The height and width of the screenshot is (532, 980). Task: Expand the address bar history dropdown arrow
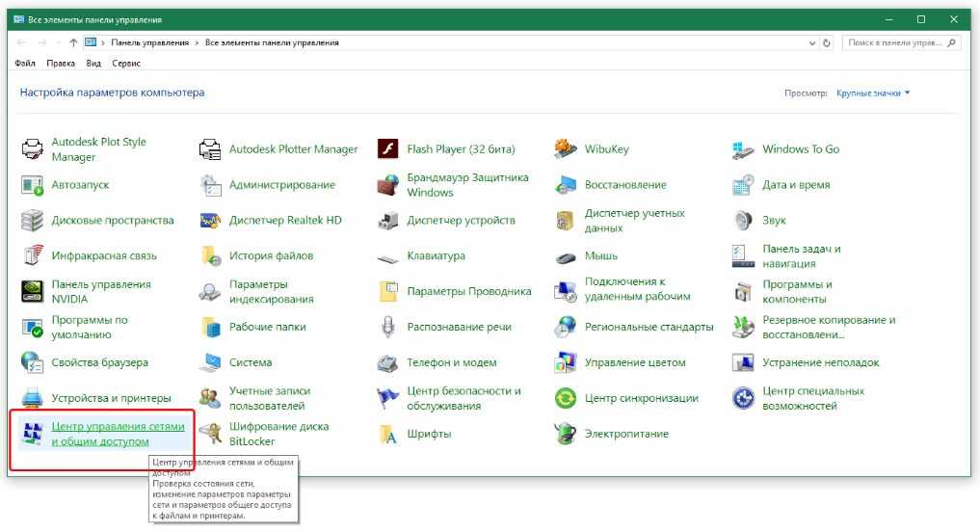click(x=811, y=43)
